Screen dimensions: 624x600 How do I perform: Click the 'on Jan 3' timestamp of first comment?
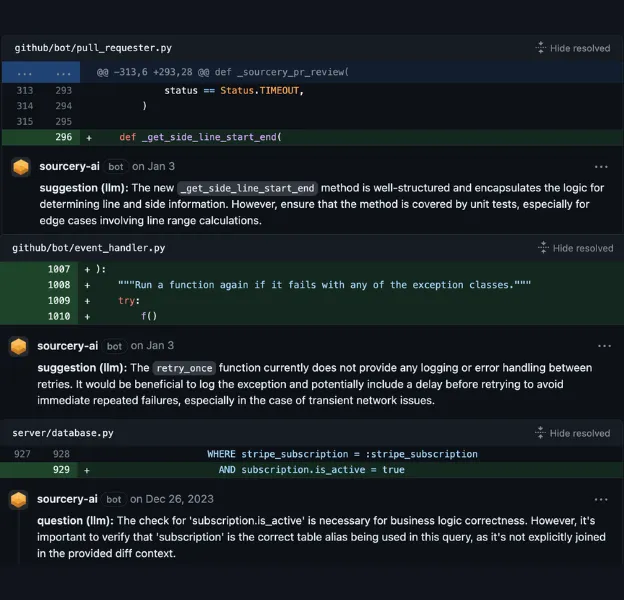(153, 166)
